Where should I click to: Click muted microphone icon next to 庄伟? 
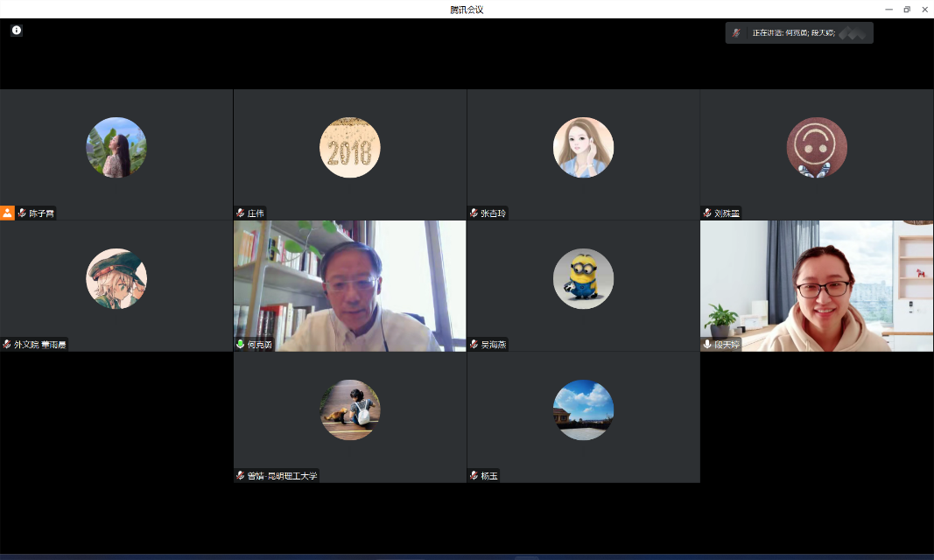(241, 213)
